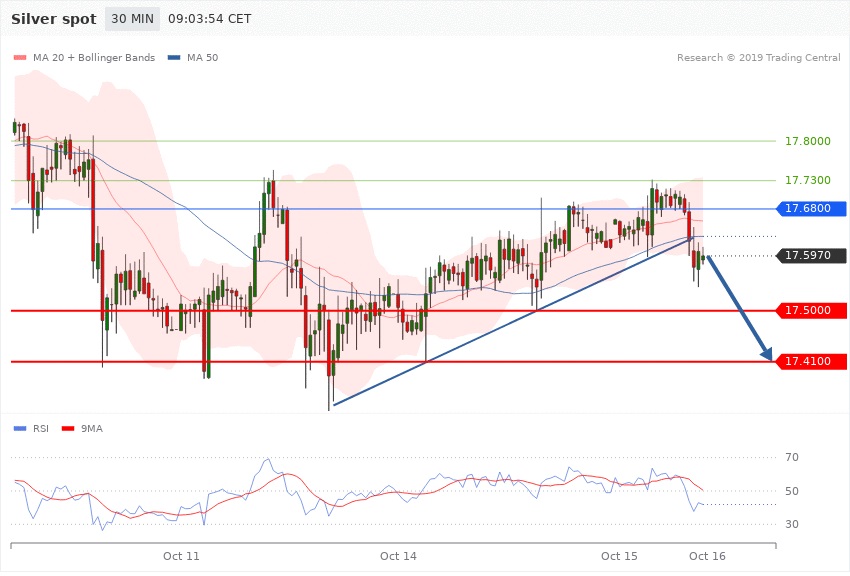Select the Oct 15 date marker
The image size is (850, 576).
[619, 555]
